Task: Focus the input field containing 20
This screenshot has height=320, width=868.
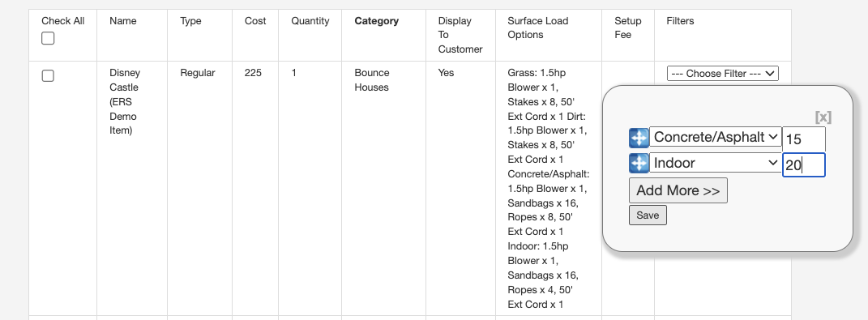Action: pos(804,165)
